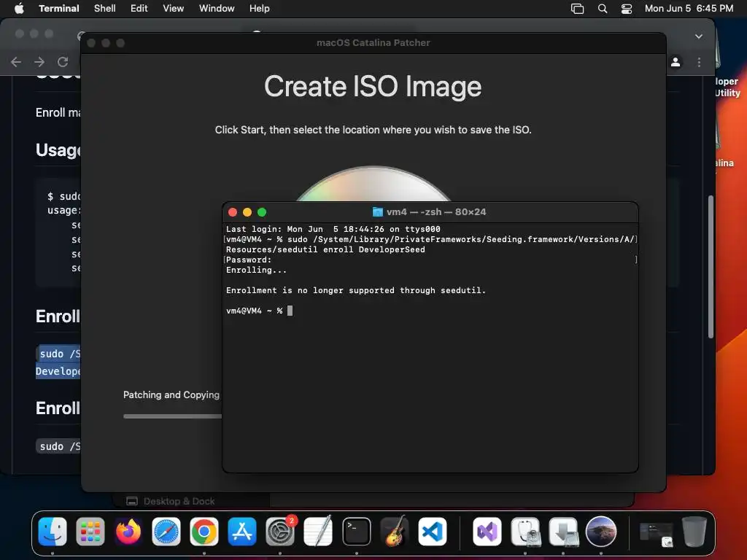The width and height of the screenshot is (747, 560).
Task: Close the Terminal window with red button
Action: [233, 212]
